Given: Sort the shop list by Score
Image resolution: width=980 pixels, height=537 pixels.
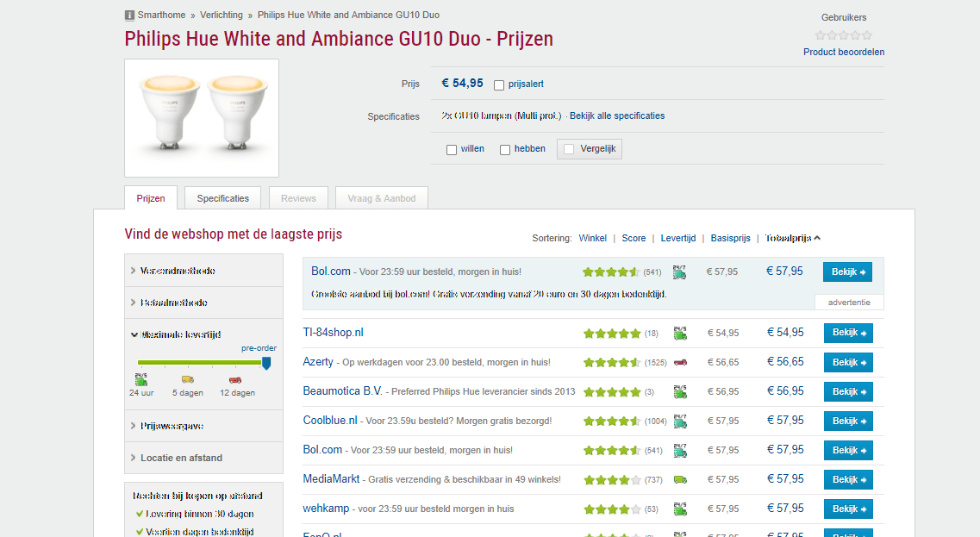Looking at the screenshot, I should pyautogui.click(x=634, y=238).
